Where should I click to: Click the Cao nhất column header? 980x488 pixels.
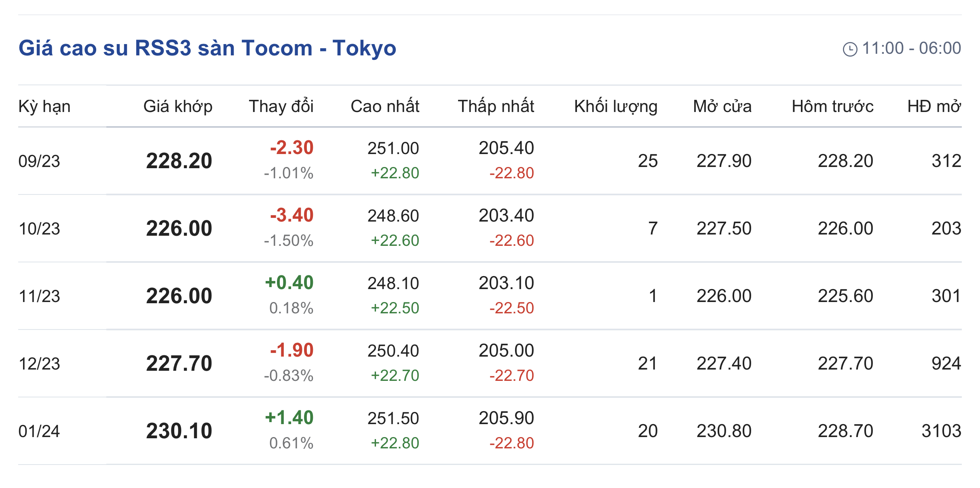tap(384, 106)
